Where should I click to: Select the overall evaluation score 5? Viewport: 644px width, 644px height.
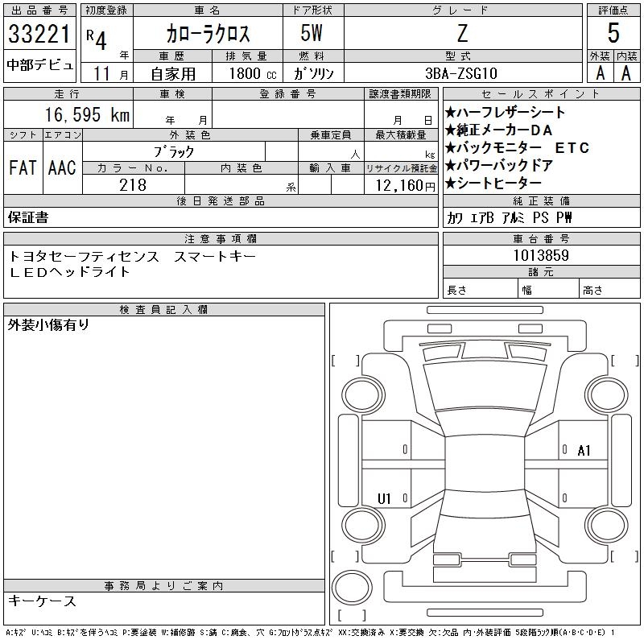point(613,35)
